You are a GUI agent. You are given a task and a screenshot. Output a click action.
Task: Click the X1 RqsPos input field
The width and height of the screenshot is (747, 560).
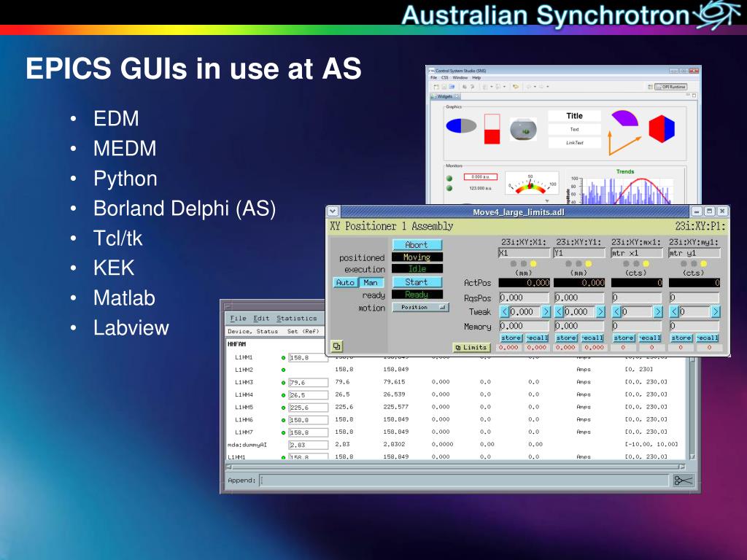point(524,297)
